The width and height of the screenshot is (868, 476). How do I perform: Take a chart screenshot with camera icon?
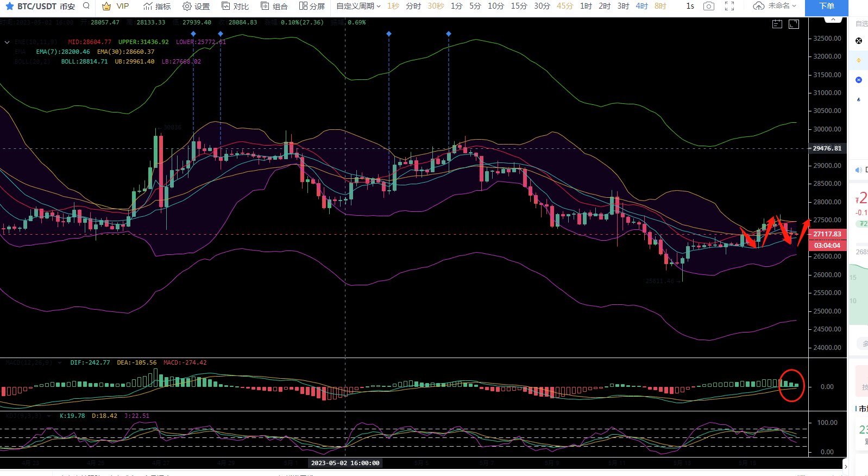point(708,6)
